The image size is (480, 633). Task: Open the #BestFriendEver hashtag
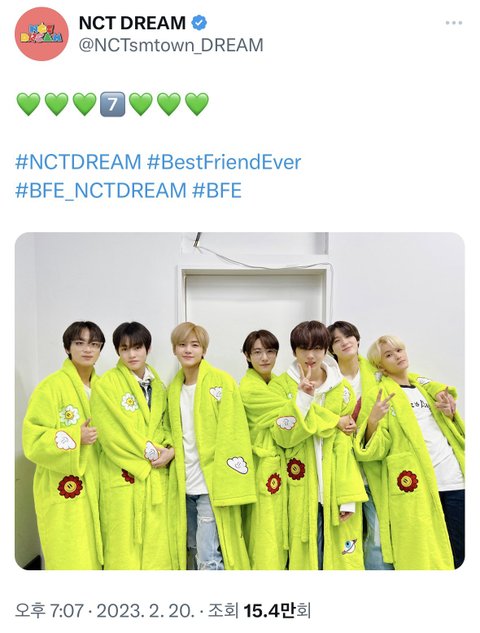[x=224, y=162]
